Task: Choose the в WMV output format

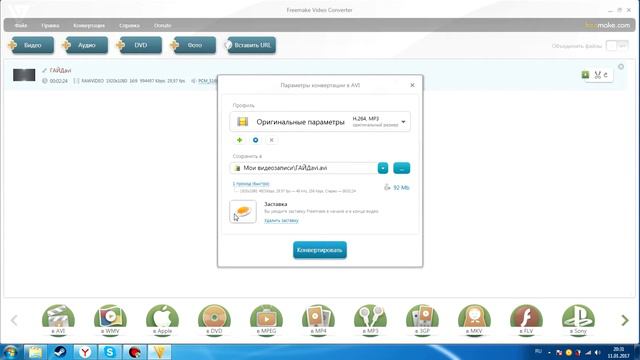Action: tap(110, 320)
